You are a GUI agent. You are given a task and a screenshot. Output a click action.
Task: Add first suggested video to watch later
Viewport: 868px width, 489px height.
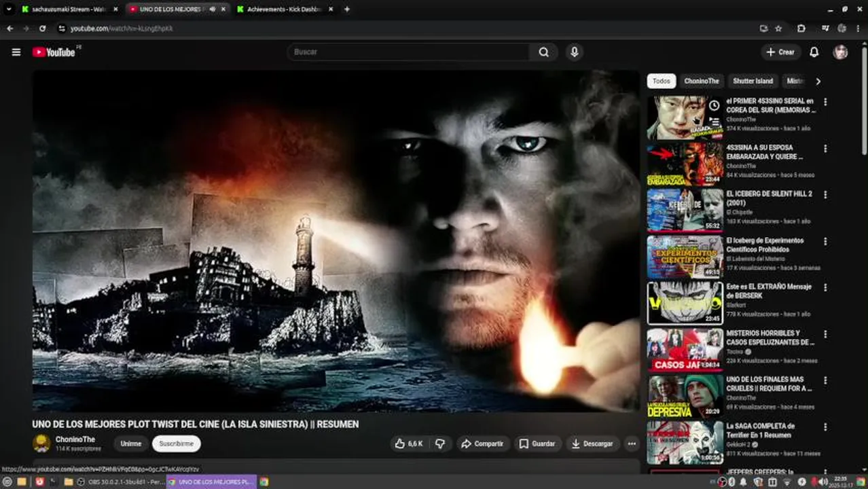714,105
